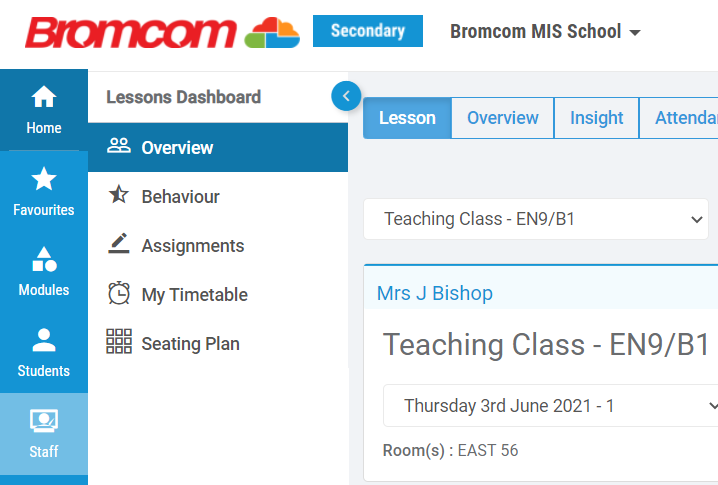Open Students person icon
This screenshot has width=718, height=485.
click(x=44, y=340)
